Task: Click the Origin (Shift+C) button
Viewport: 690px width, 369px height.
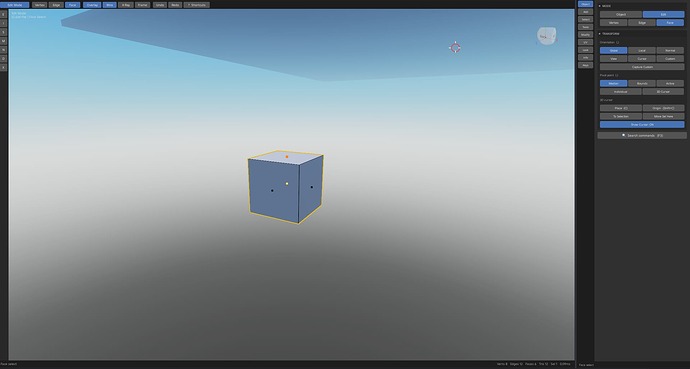Action: (x=664, y=108)
